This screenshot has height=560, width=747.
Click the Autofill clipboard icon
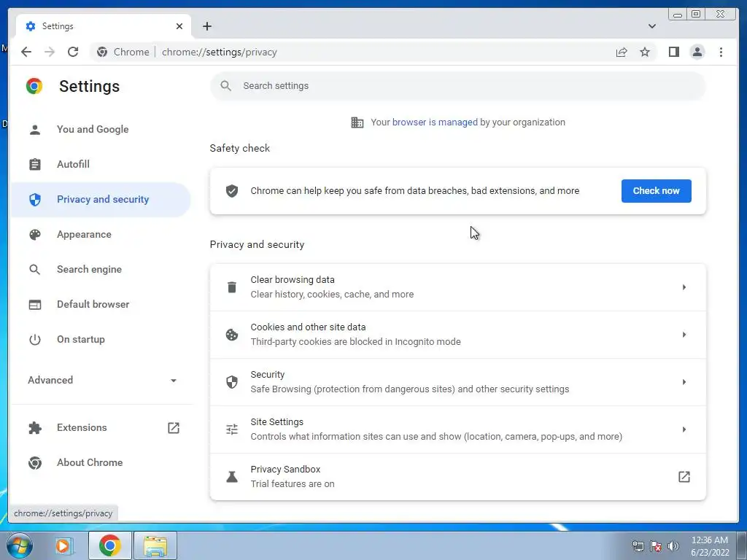coord(35,164)
